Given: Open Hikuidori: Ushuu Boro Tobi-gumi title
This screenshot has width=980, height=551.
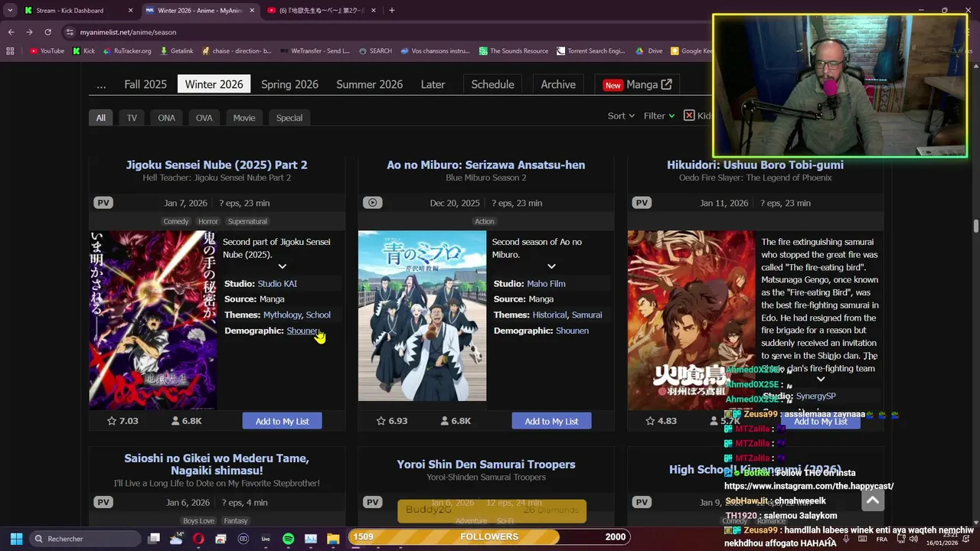Looking at the screenshot, I should pos(755,165).
